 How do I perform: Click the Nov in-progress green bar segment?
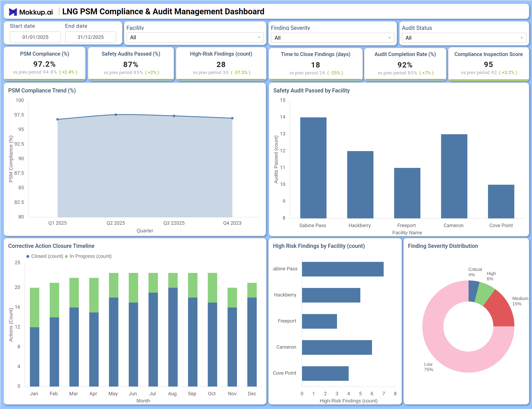(232, 298)
